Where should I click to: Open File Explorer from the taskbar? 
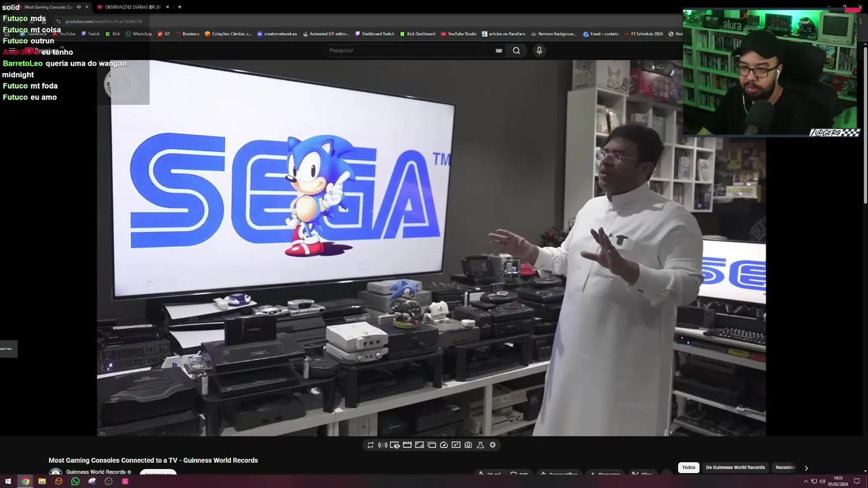point(42,481)
